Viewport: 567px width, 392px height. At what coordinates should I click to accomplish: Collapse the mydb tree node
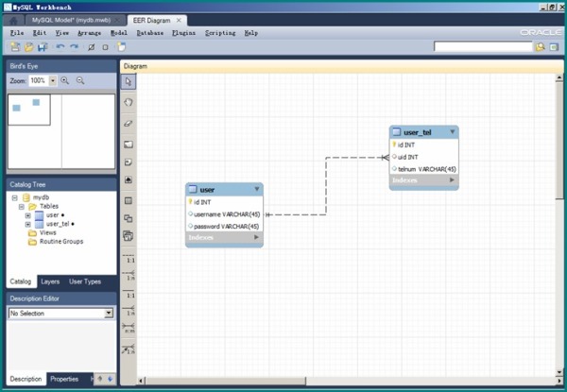tap(14, 197)
